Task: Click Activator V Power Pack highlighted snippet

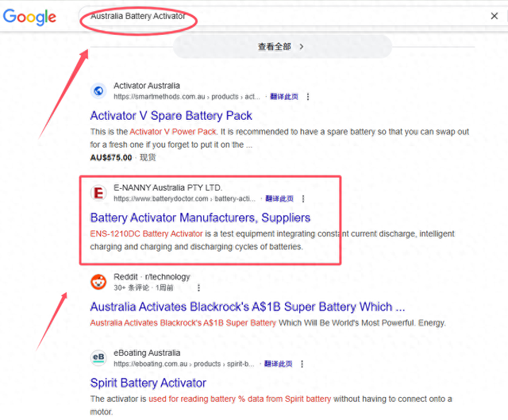Action: (x=173, y=132)
